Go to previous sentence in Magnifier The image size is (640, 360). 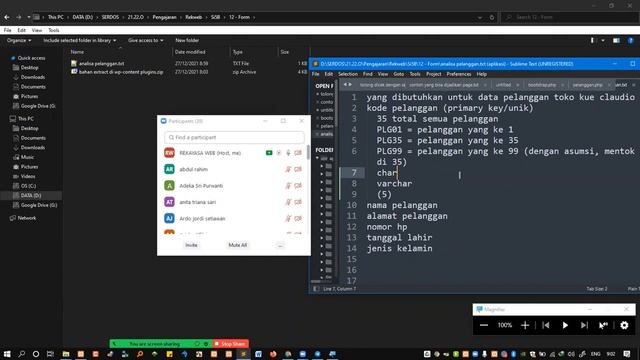546,325
